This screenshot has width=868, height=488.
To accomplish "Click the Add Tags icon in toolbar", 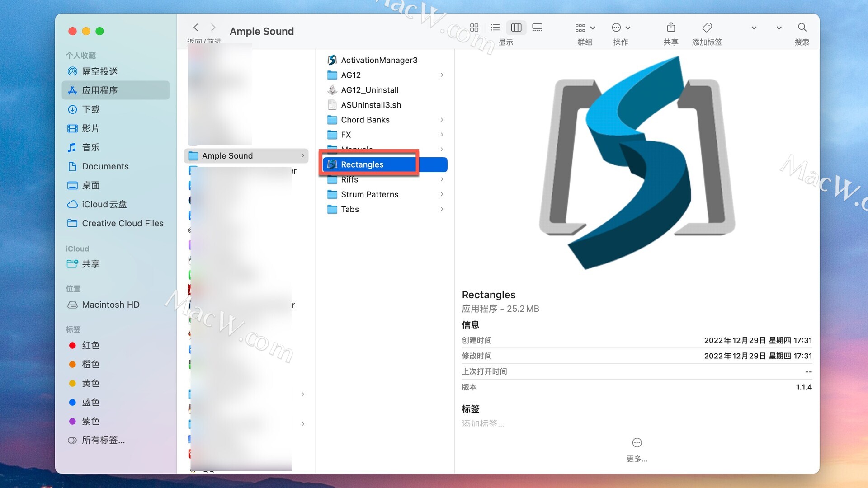I will pos(707,28).
